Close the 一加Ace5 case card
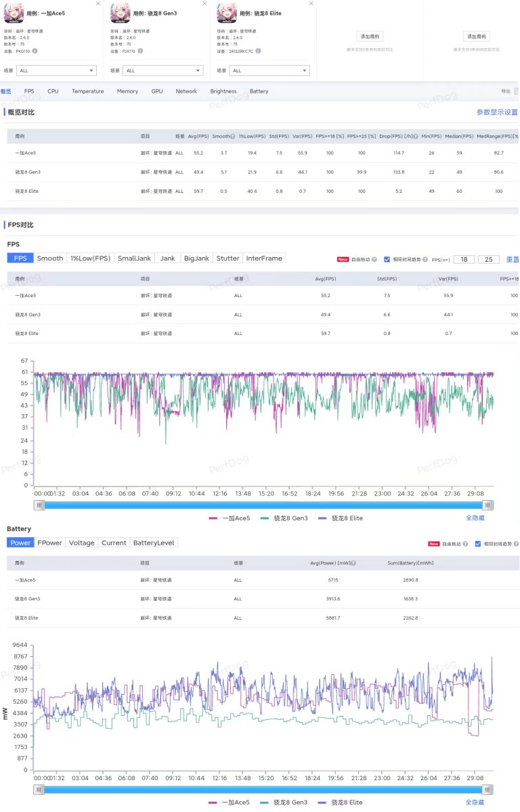The height and width of the screenshot is (812, 520). [97, 3]
